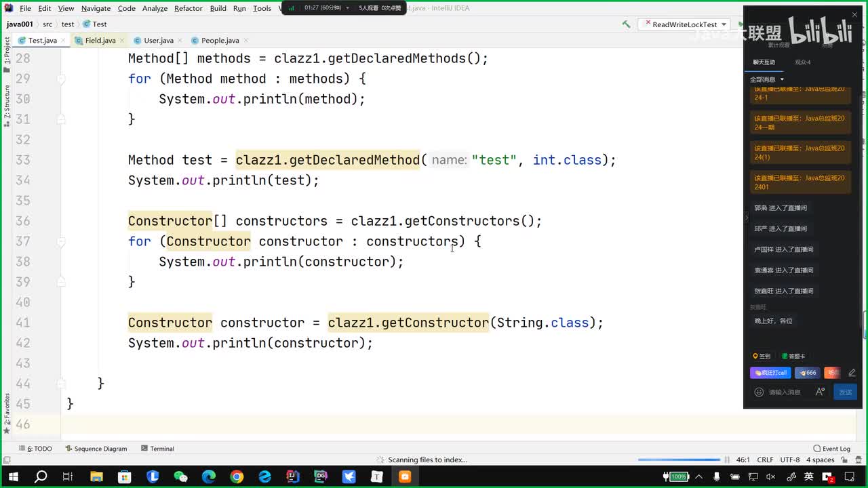Open the orange live-stream app on taskbar

(x=405, y=476)
